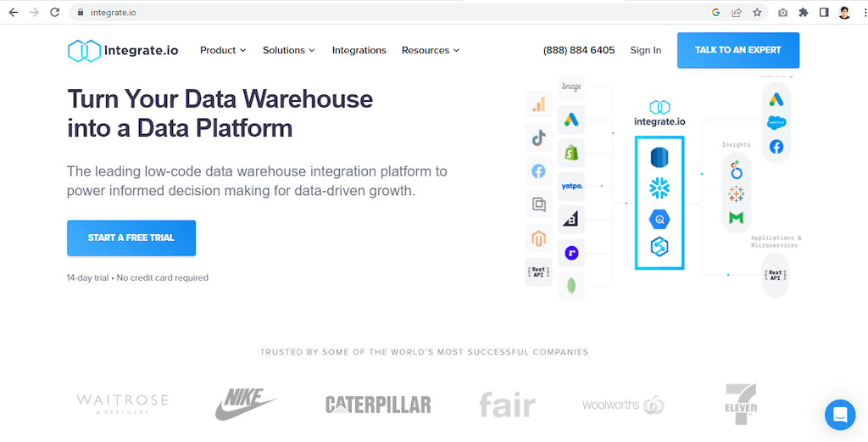Click the purple Recharge icon
868x442 pixels.
571,253
